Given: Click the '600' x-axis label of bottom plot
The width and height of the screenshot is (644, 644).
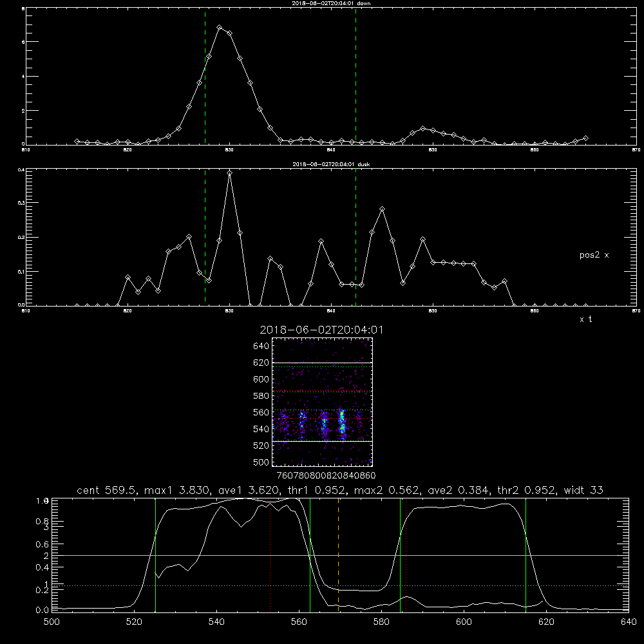Looking at the screenshot, I should 464,622.
